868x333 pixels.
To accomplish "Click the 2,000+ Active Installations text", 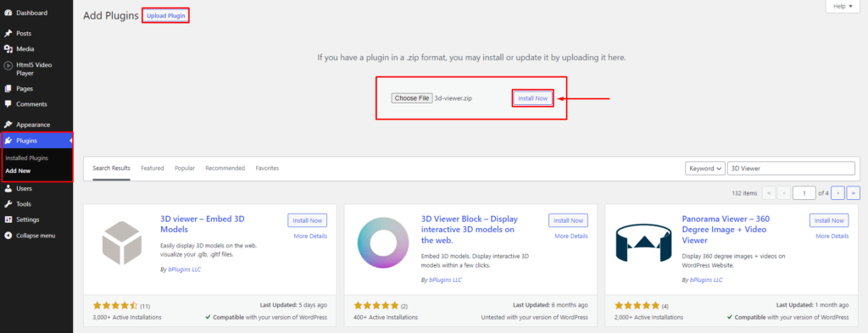I will pyautogui.click(x=648, y=318).
